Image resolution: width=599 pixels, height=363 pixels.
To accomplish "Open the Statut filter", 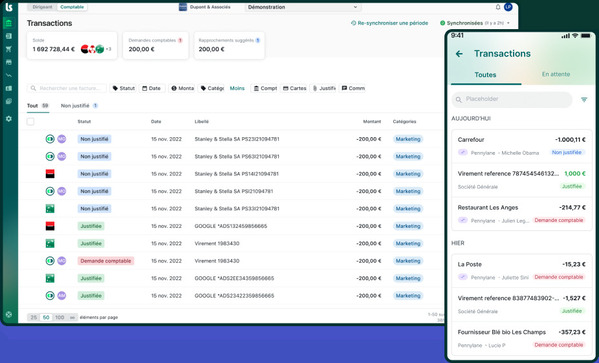I will 123,88.
